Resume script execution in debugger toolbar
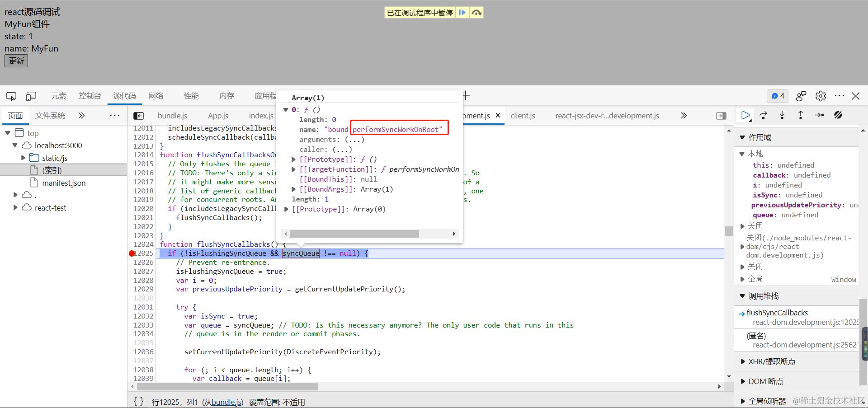The width and height of the screenshot is (868, 408). point(745,115)
